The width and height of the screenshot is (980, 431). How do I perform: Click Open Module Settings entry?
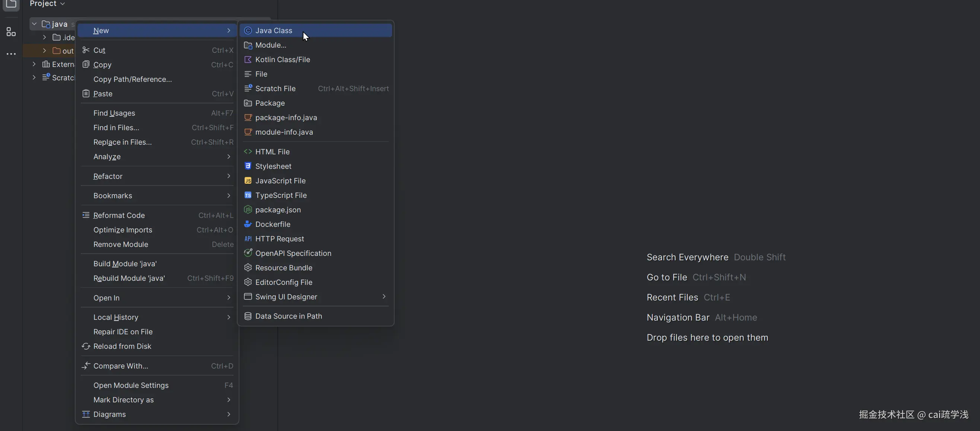point(131,385)
